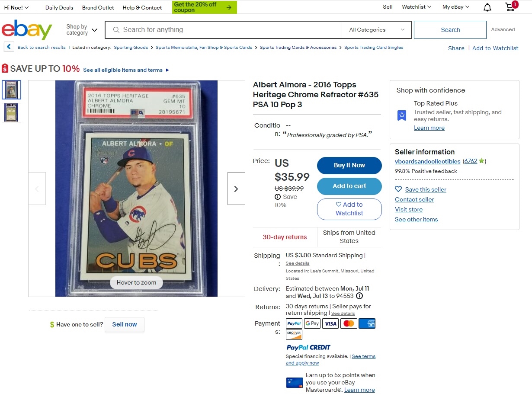Screen dimensions: 532x400
Task: Click the Search for anything field
Action: (224, 30)
